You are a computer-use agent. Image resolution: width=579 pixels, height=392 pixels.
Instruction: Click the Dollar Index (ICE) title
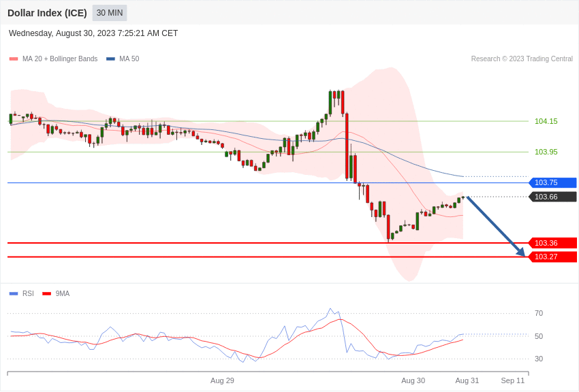click(47, 13)
